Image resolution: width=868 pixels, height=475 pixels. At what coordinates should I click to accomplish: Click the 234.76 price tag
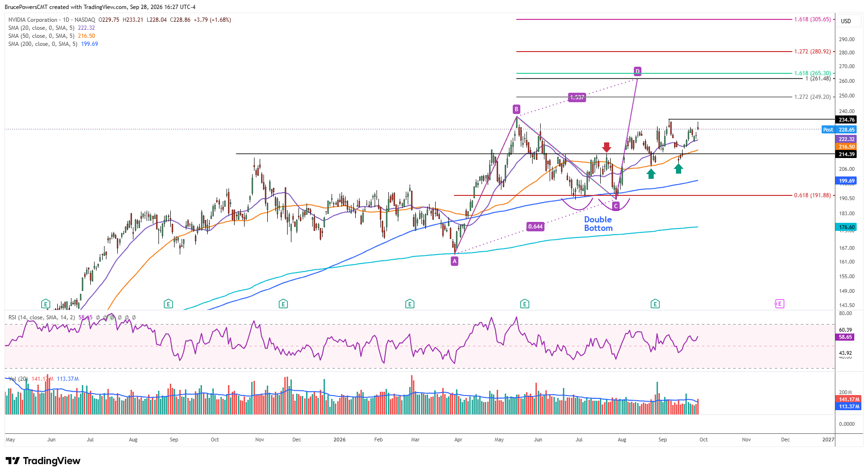847,120
